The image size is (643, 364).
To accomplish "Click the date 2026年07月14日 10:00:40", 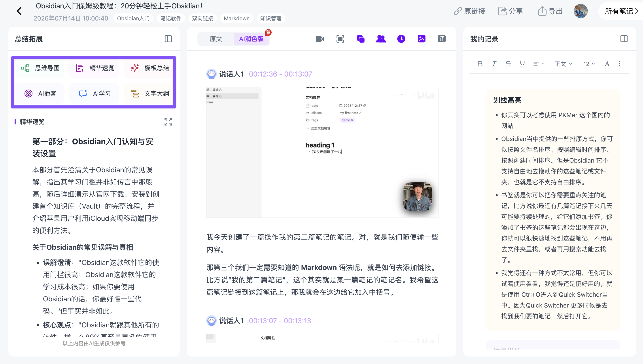I will [71, 19].
